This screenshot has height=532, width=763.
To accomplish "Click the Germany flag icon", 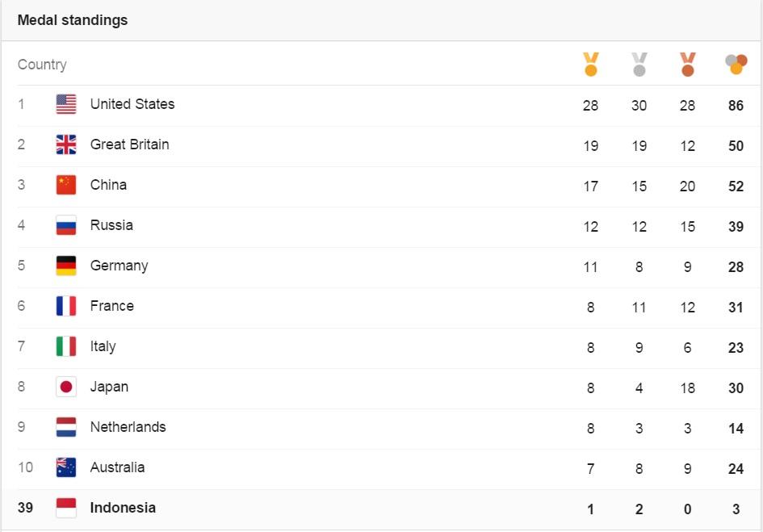I will 66,266.
